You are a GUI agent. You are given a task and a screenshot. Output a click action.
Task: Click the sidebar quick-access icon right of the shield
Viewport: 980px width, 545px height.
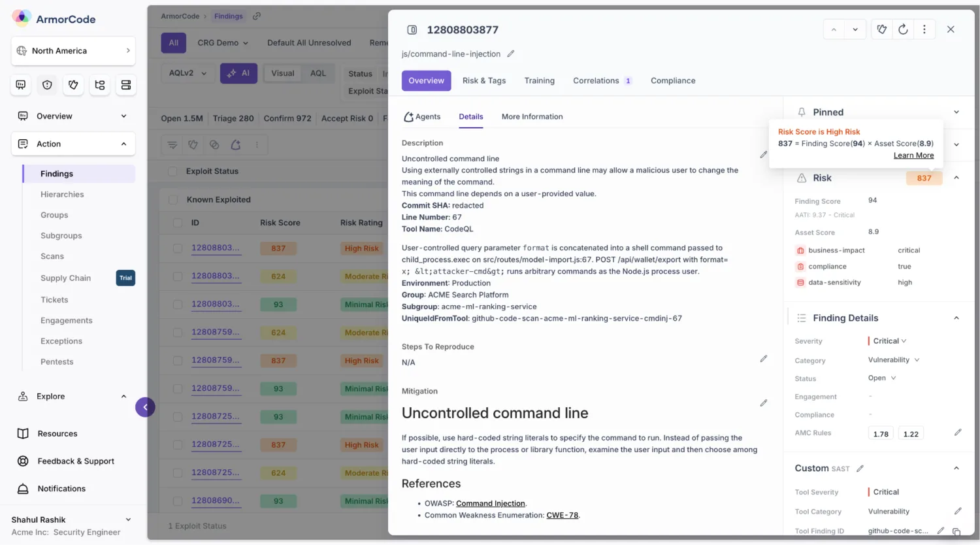click(73, 85)
